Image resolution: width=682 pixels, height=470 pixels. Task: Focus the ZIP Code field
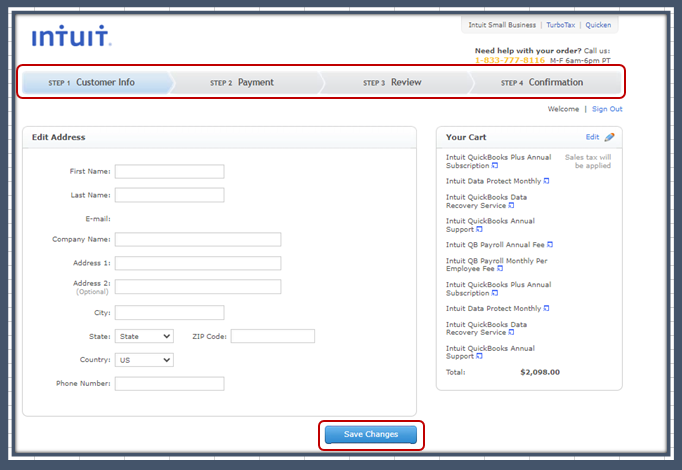pyautogui.click(x=273, y=336)
